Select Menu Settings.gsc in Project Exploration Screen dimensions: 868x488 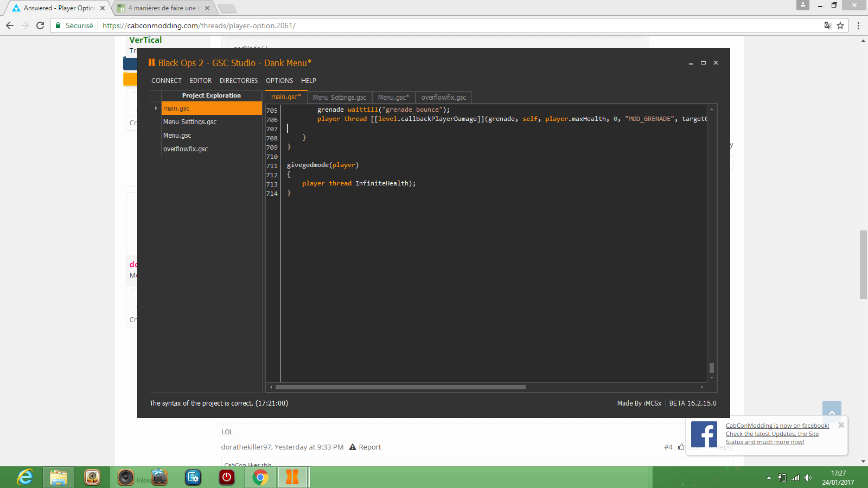pyautogui.click(x=190, y=122)
